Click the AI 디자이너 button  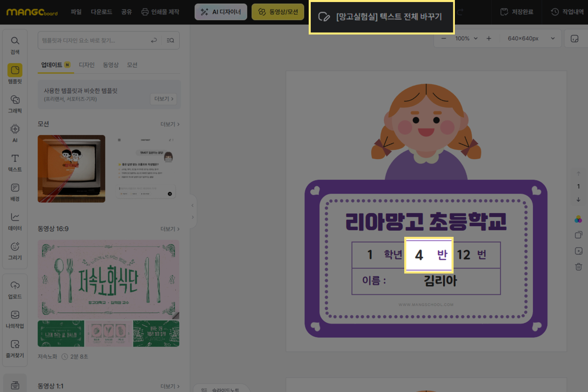point(221,12)
